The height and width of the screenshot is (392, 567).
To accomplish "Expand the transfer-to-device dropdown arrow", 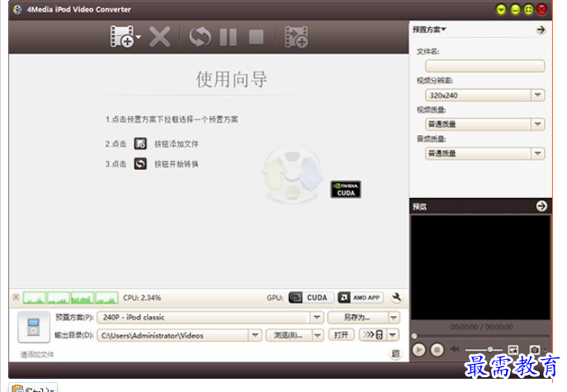I will coord(393,334).
